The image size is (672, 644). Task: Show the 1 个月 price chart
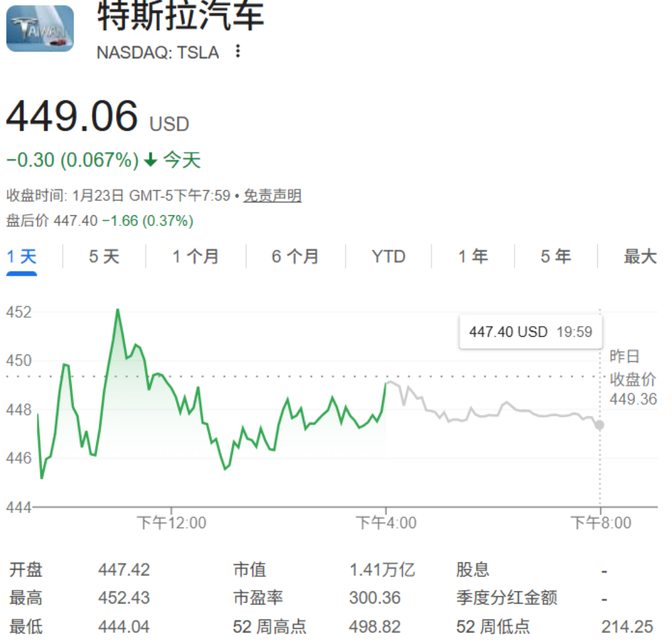coord(196,257)
